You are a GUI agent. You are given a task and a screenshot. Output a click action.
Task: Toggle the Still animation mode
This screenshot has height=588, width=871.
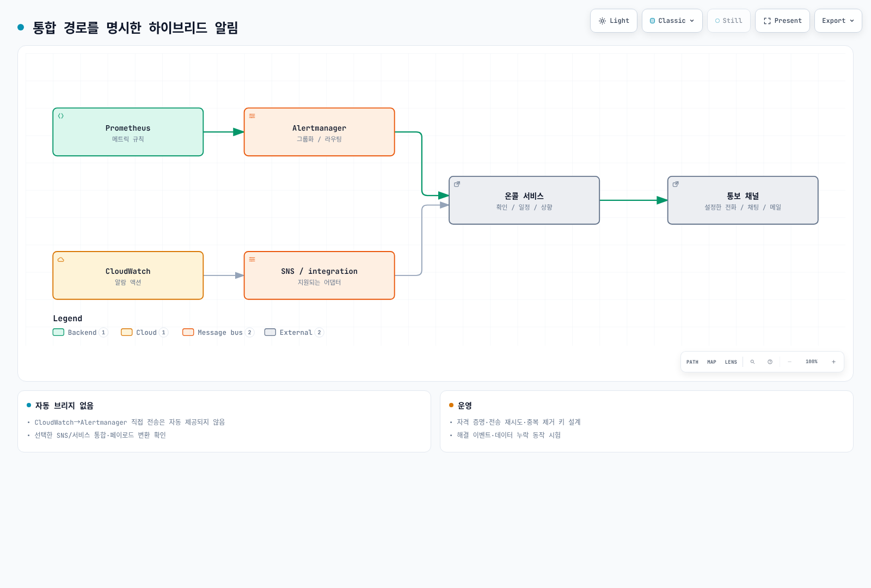point(728,21)
